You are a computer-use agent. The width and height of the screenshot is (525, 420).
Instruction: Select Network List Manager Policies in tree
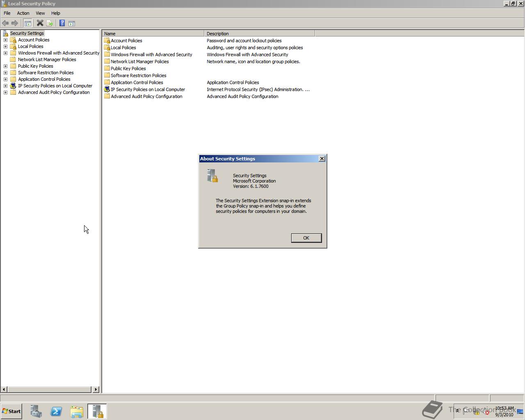pyautogui.click(x=47, y=59)
